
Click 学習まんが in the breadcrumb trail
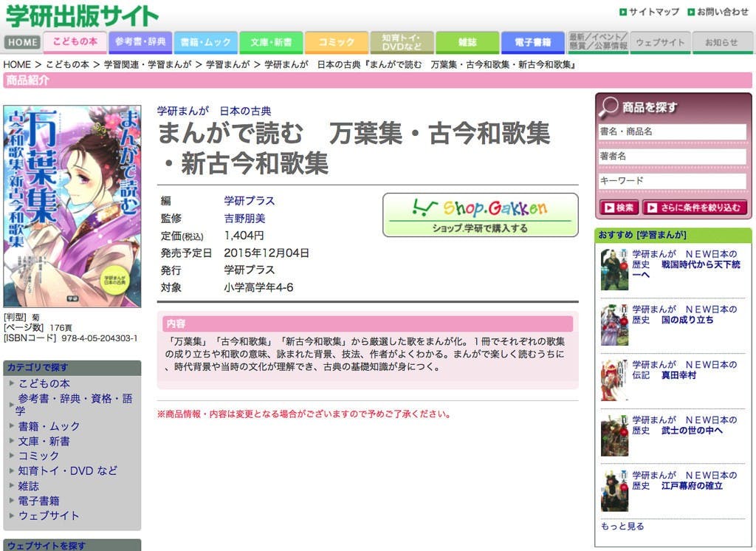(x=227, y=65)
